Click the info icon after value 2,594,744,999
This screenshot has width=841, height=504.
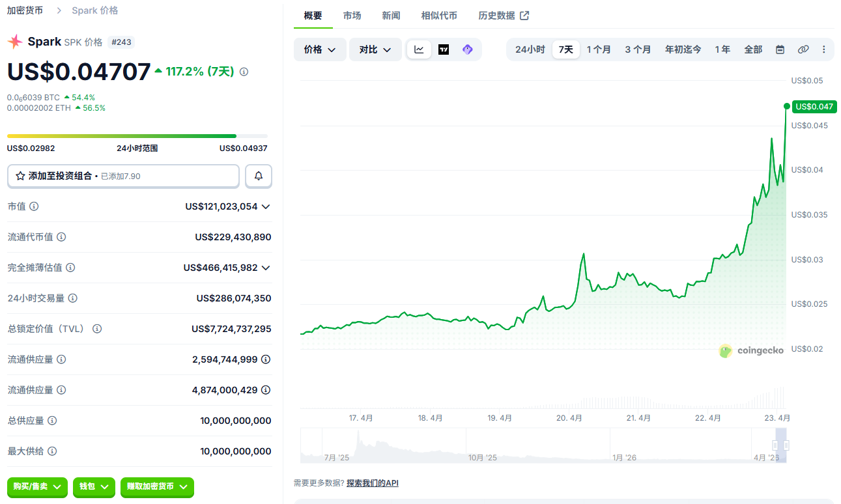click(x=266, y=359)
